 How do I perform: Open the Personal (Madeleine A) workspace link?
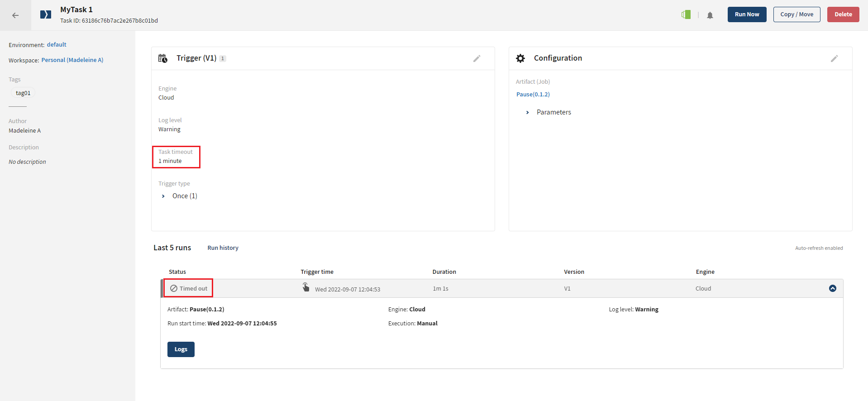(x=72, y=60)
